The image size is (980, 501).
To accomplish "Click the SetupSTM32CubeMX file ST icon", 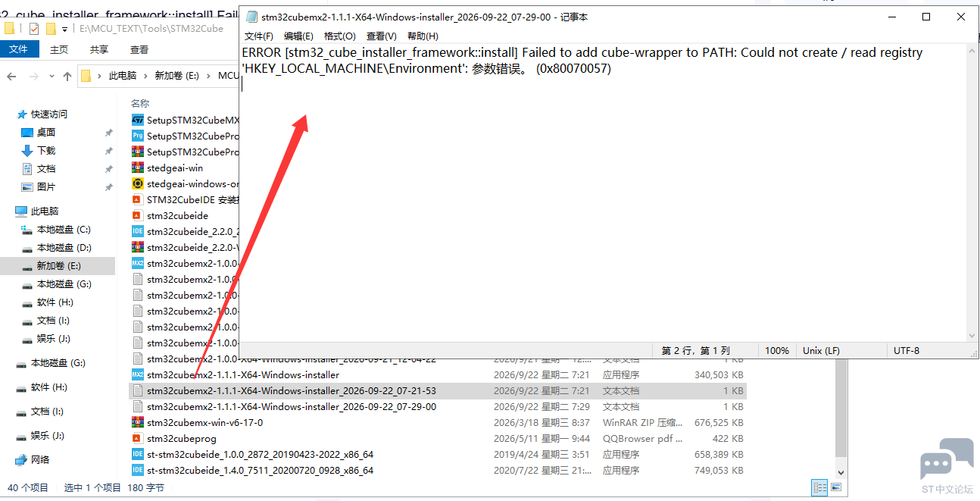I will (137, 120).
